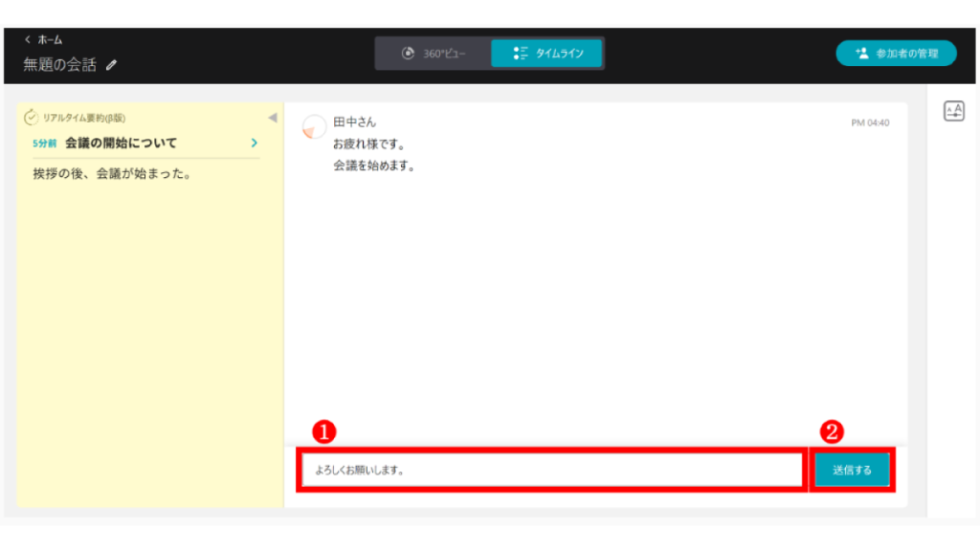Open 参加者の管理 participant management
This screenshot has width=980, height=551.
(896, 54)
